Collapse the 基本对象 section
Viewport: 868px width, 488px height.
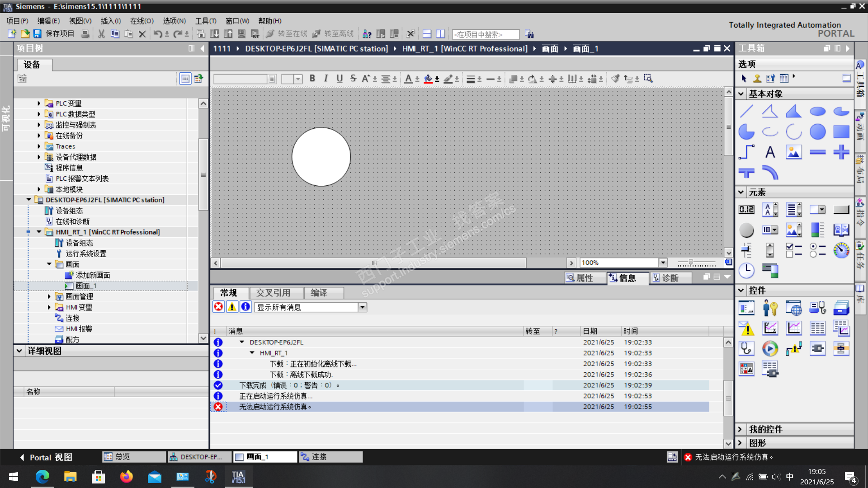[741, 94]
